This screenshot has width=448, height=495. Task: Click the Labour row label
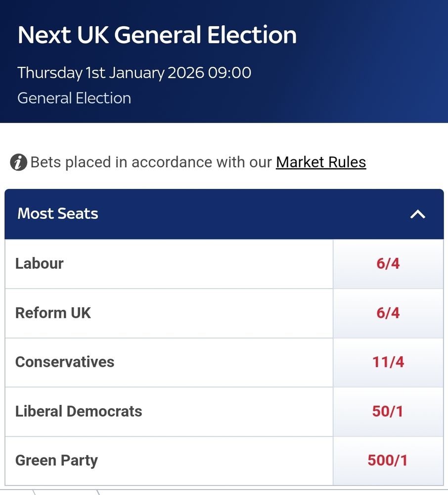40,264
